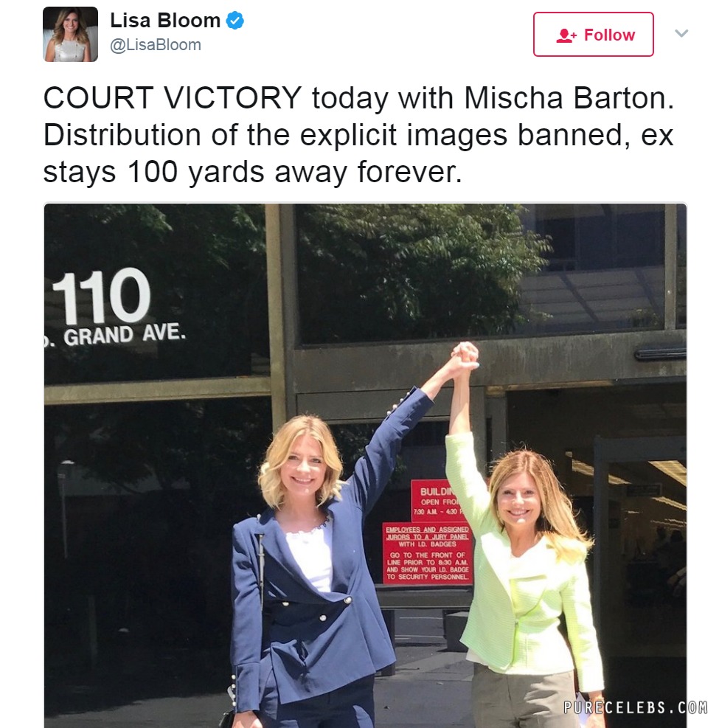The height and width of the screenshot is (728, 719).
Task: Click the add-person icon inside Follow
Action: 566,35
